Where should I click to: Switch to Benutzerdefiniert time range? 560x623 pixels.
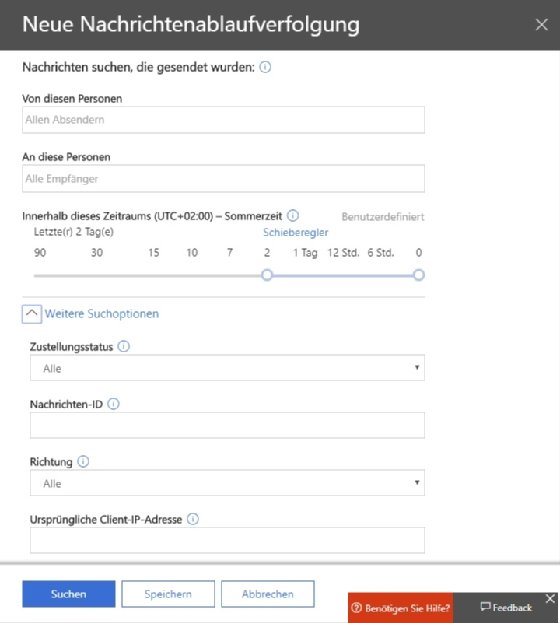383,217
